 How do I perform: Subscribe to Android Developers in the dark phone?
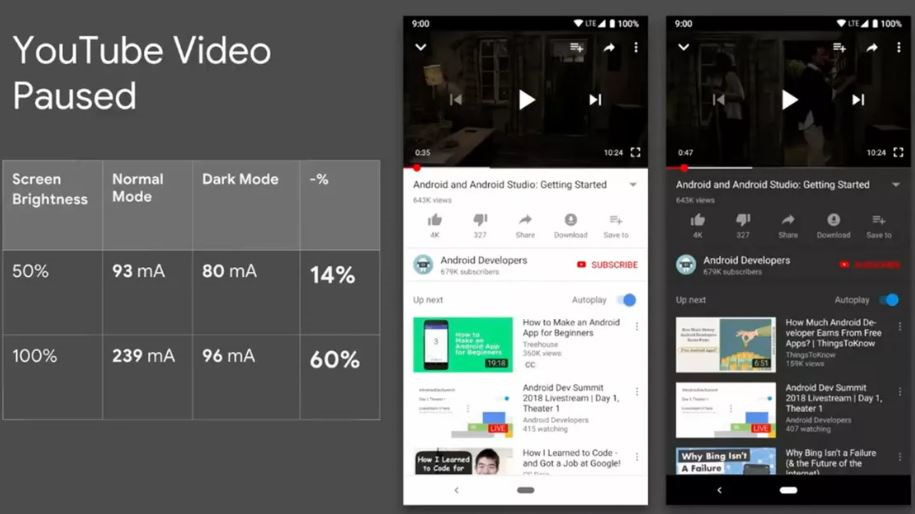tap(870, 265)
